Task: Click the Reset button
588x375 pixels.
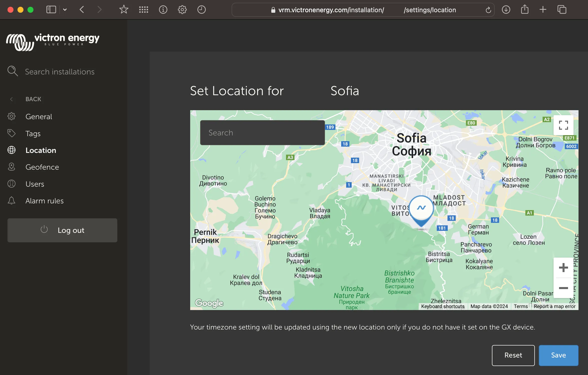Action: (513, 355)
